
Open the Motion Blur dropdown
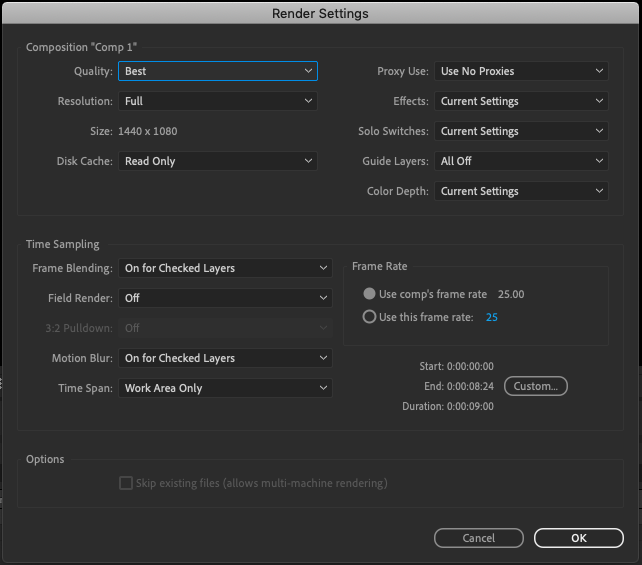tap(225, 358)
